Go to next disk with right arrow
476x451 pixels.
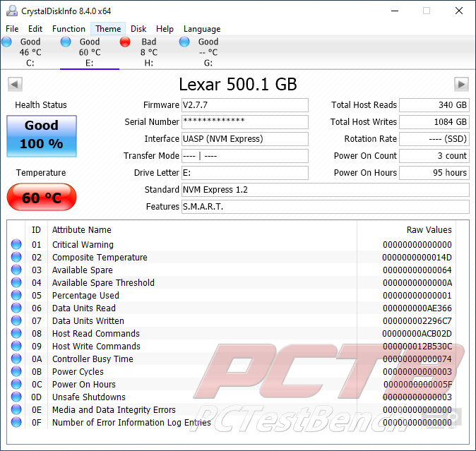(461, 84)
